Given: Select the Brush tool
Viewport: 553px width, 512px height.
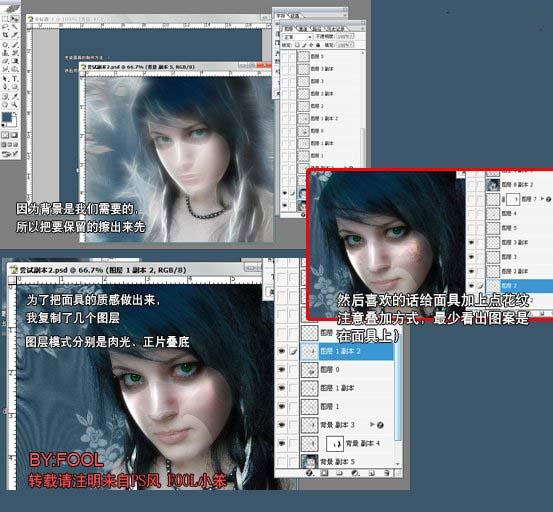Looking at the screenshot, I should click(14, 44).
